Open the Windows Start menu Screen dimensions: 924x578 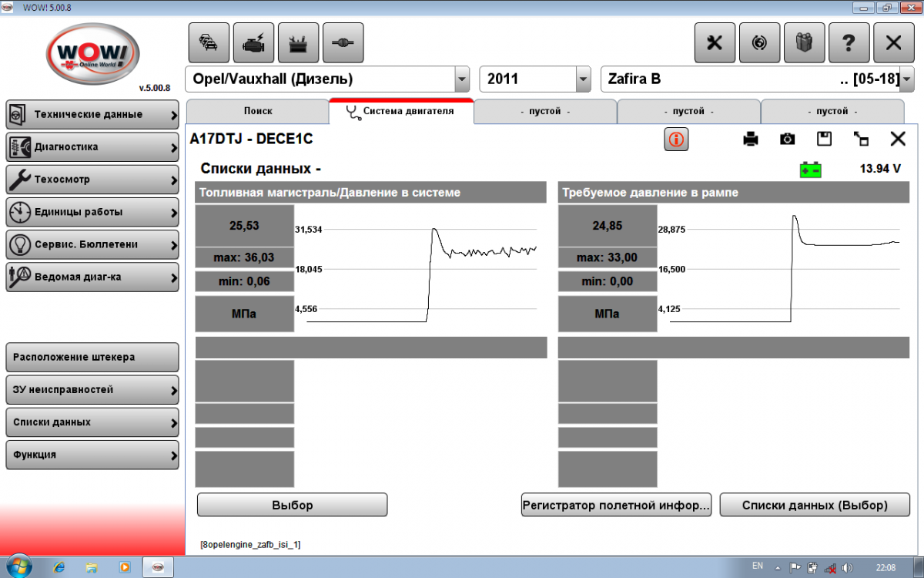18,566
